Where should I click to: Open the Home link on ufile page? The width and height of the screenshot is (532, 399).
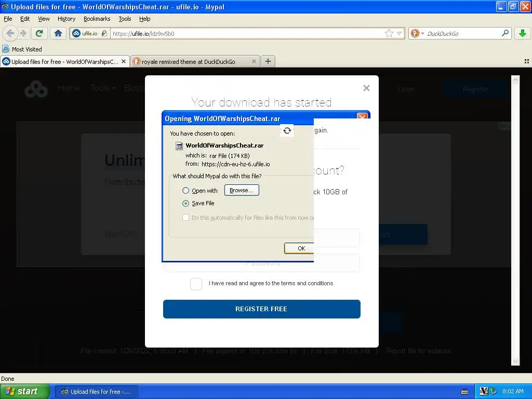[69, 88]
